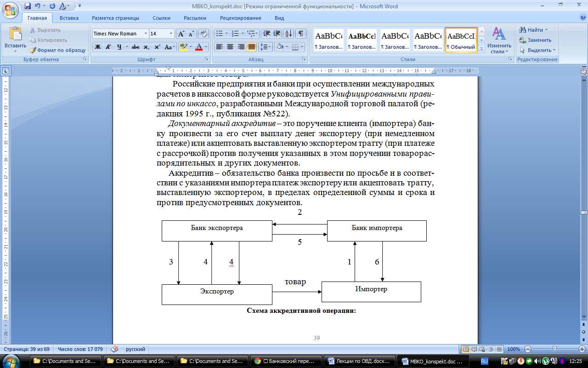Viewport: 588px width, 368px height.
Task: Align text right
Action: coord(241,47)
